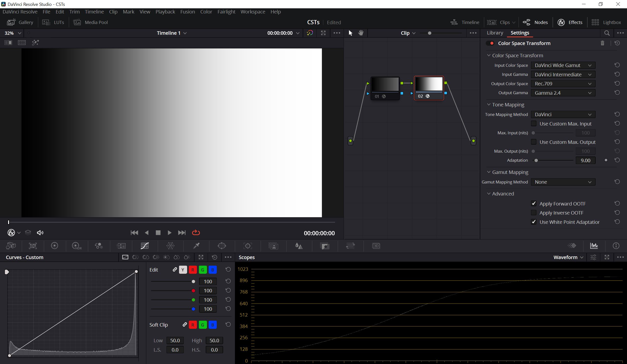The image size is (627, 364).
Task: Open the Color Warper palette
Action: [170, 246]
